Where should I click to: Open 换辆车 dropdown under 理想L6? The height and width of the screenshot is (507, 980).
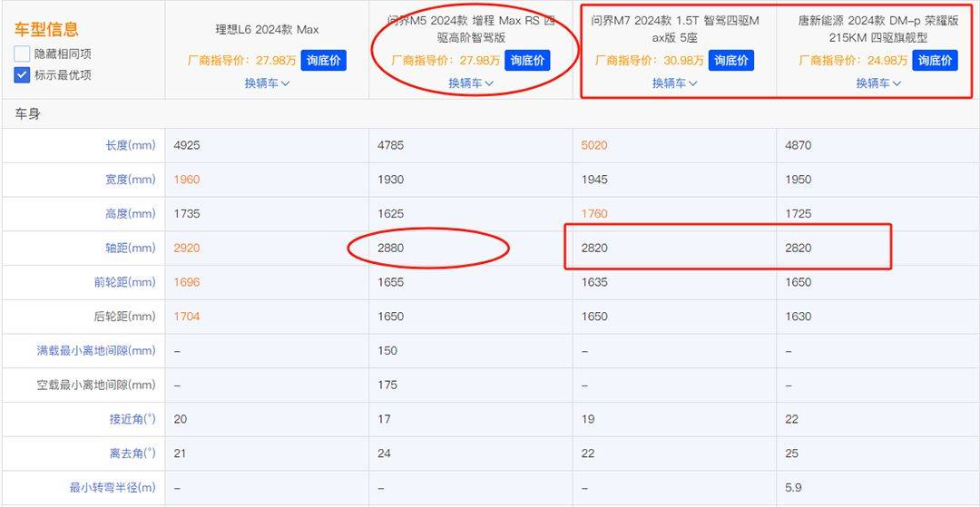(267, 83)
